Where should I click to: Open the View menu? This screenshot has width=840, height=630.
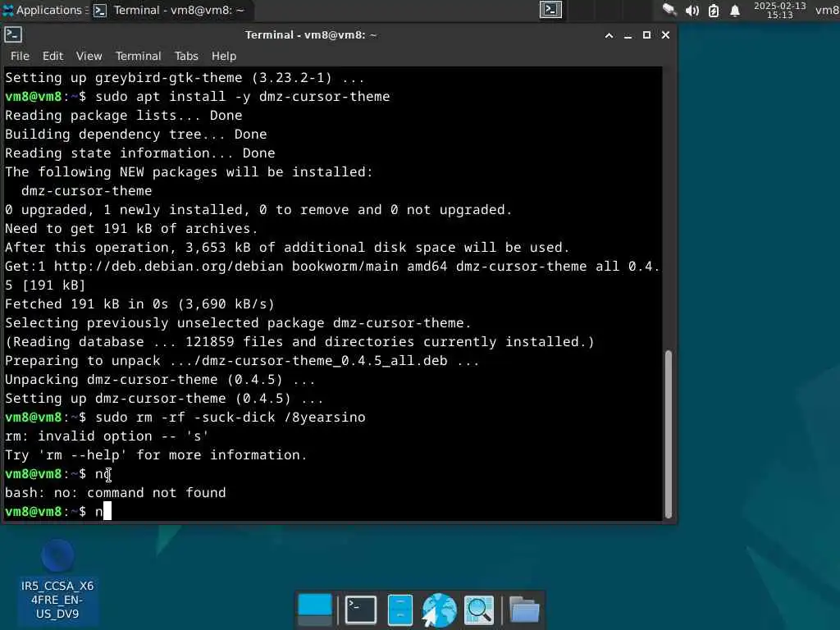[89, 56]
